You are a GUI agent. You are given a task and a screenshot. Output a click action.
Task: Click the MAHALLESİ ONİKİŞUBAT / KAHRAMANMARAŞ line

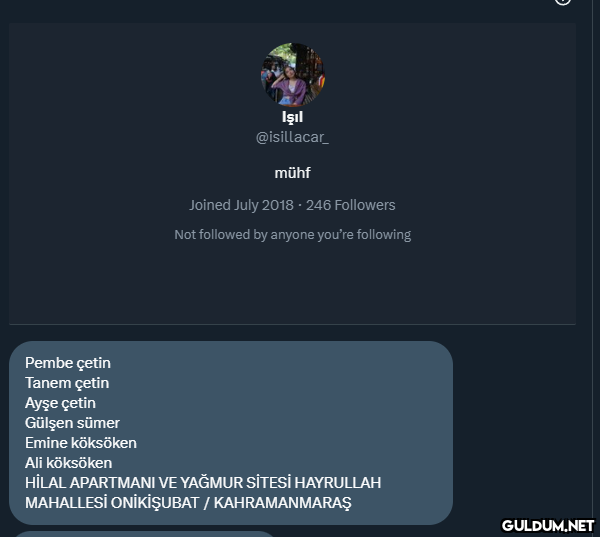click(x=188, y=503)
